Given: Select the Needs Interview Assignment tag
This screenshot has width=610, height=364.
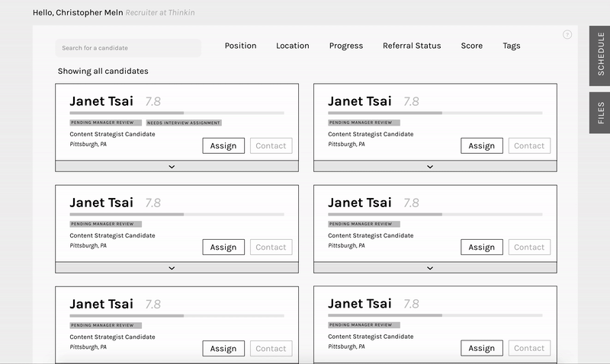Looking at the screenshot, I should [184, 123].
